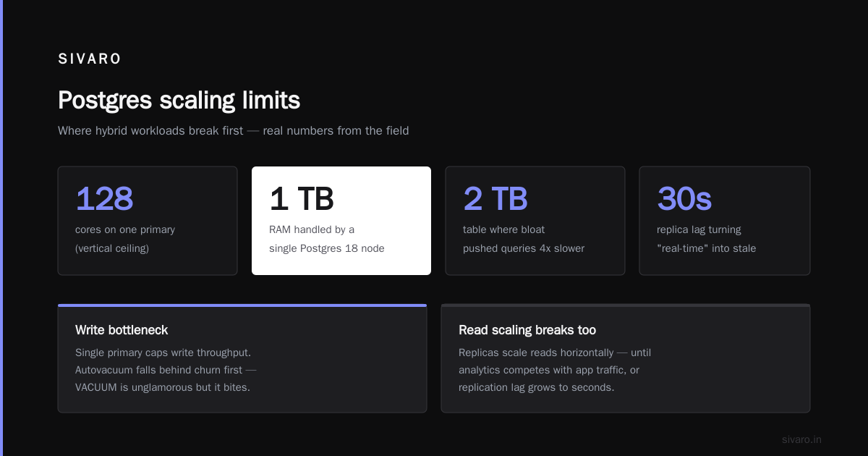This screenshot has height=456, width=868.
Task: Click the Autovacuum falls behind churn text
Action: [x=166, y=370]
